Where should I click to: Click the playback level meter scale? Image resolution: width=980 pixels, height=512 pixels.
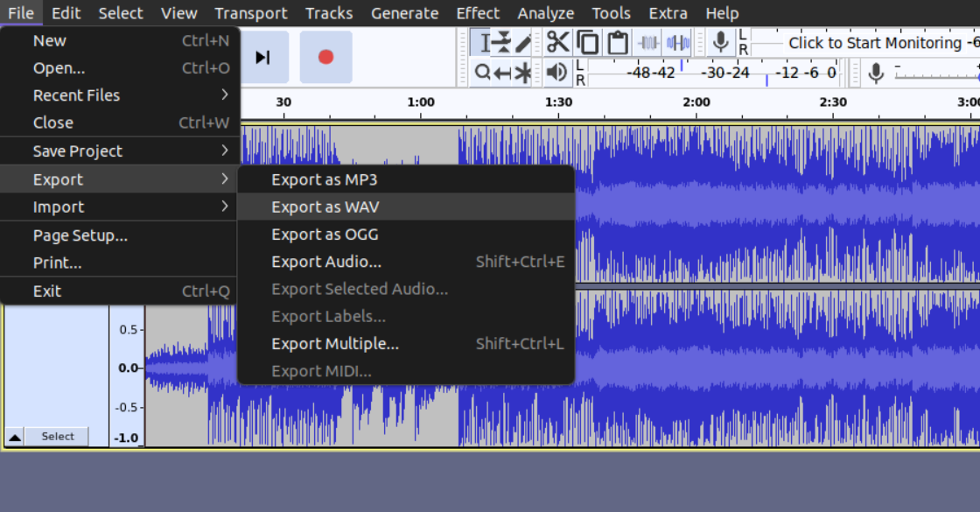click(x=714, y=74)
